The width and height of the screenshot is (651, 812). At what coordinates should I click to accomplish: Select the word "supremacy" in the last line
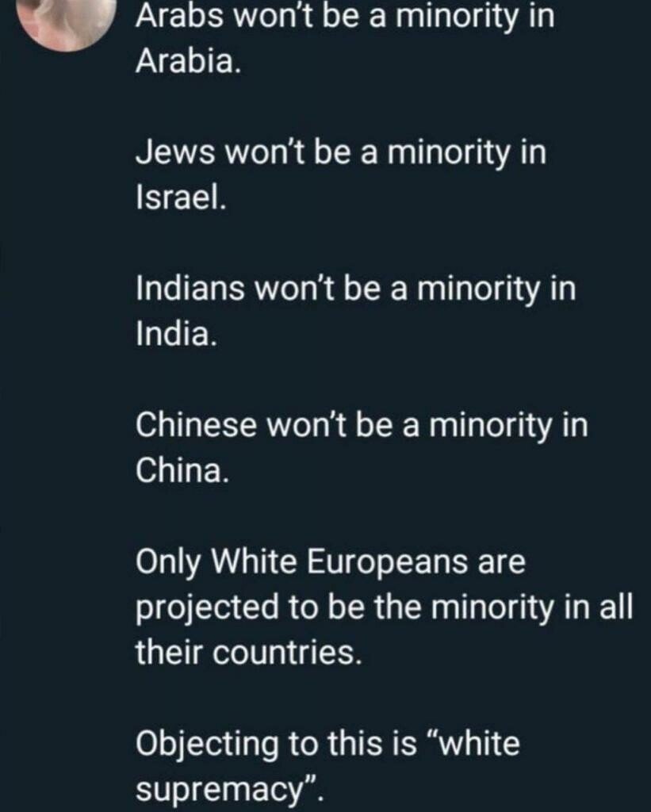pos(219,791)
